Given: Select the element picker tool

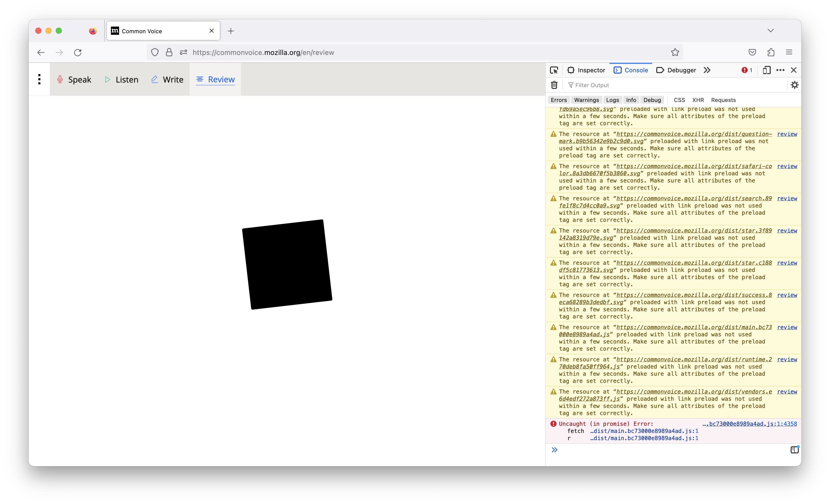Looking at the screenshot, I should pyautogui.click(x=554, y=70).
